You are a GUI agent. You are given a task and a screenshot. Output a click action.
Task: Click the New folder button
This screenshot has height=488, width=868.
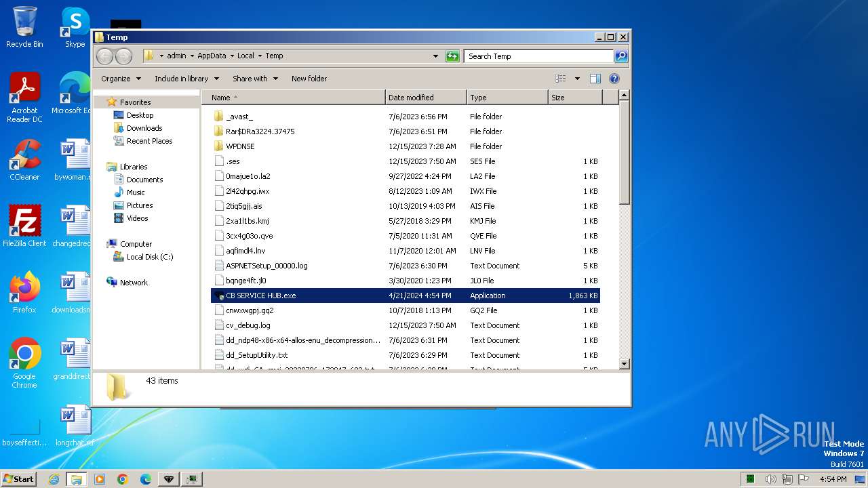coord(309,79)
